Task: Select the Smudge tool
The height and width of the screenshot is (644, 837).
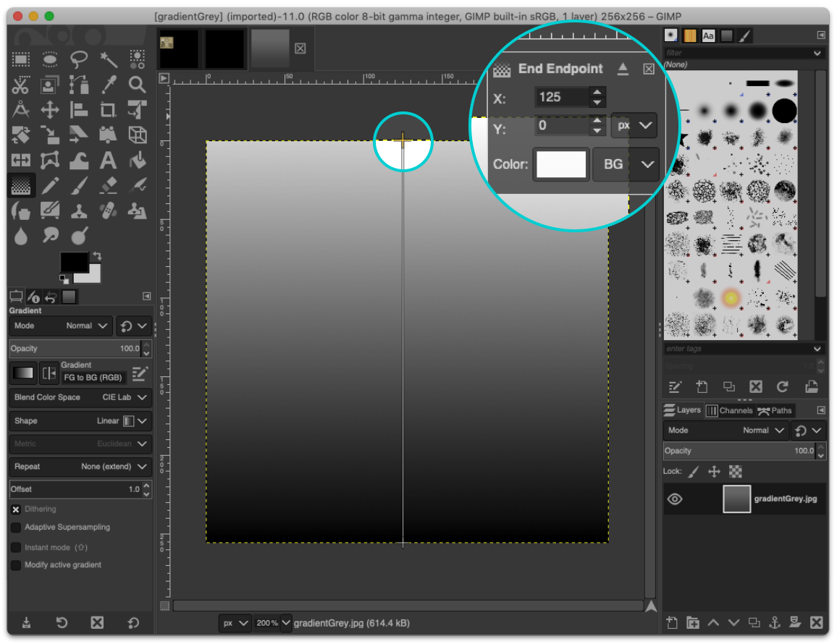Action: [x=50, y=235]
